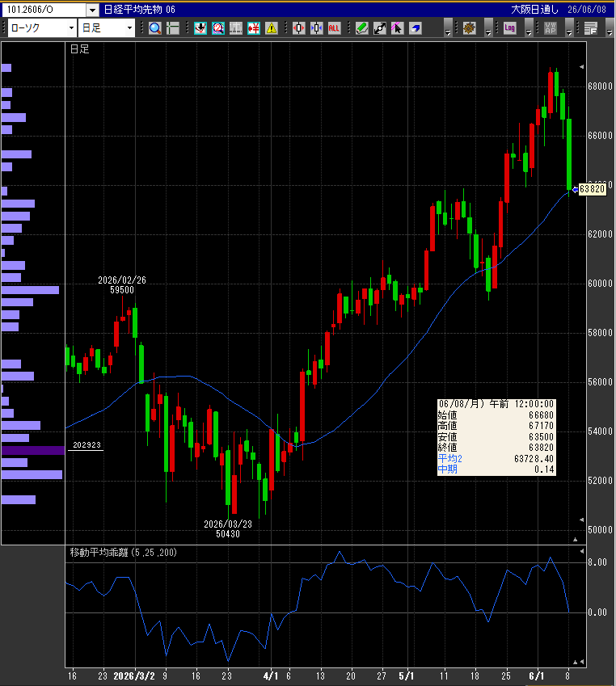
Task: Click the magnifier number 2 icon
Action: click(218, 28)
